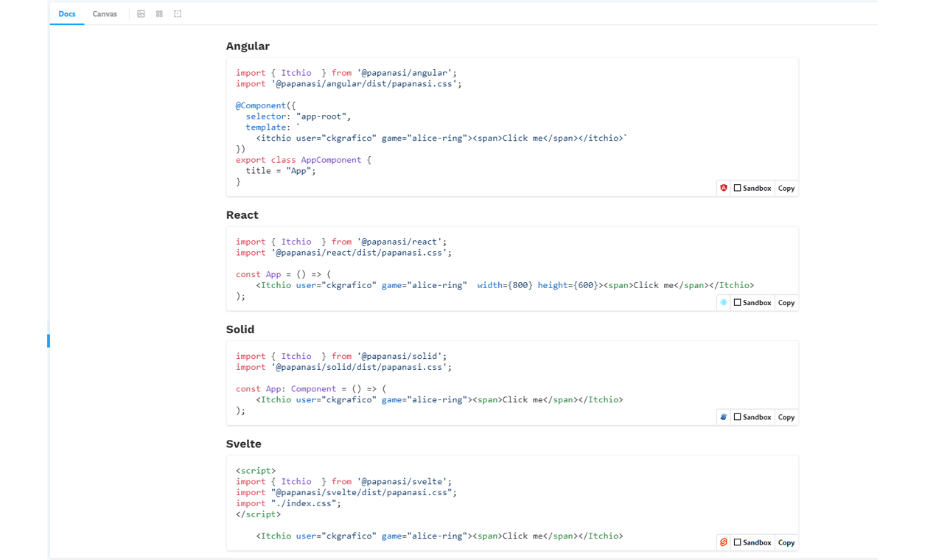
Task: Click the Solid section heading
Action: coord(240,329)
